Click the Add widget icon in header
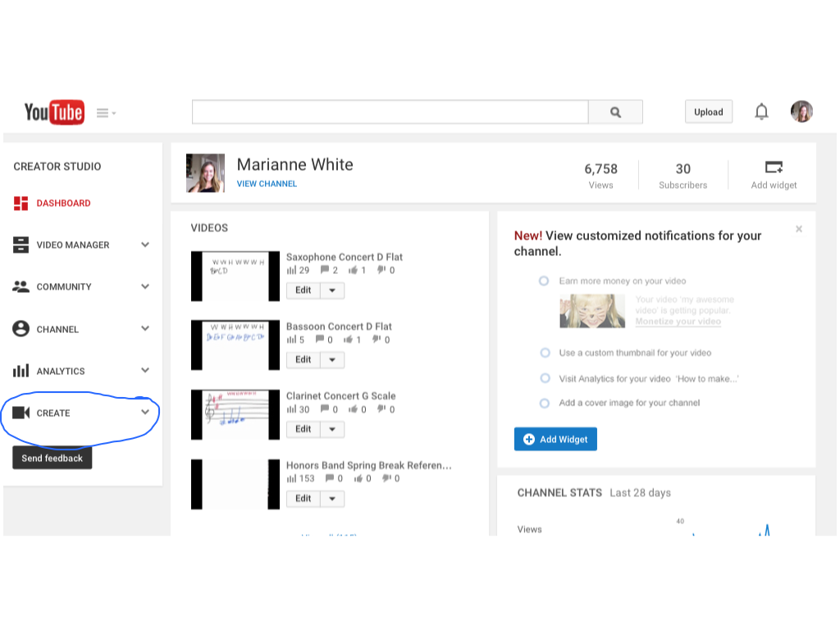The height and width of the screenshot is (630, 840). pyautogui.click(x=774, y=167)
